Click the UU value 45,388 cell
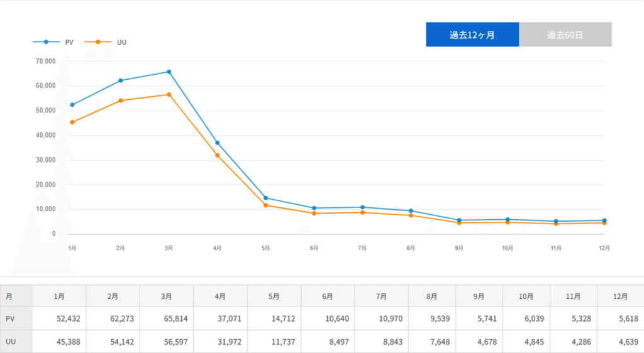Screen dimensions: 644x353 (60, 342)
